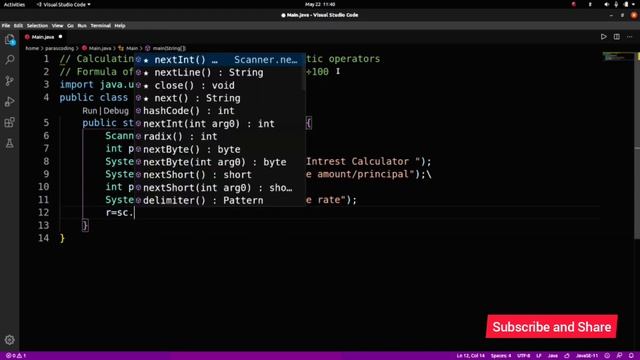The height and width of the screenshot is (360, 640).
Task: Open the Terminal menu
Action: [100, 26]
